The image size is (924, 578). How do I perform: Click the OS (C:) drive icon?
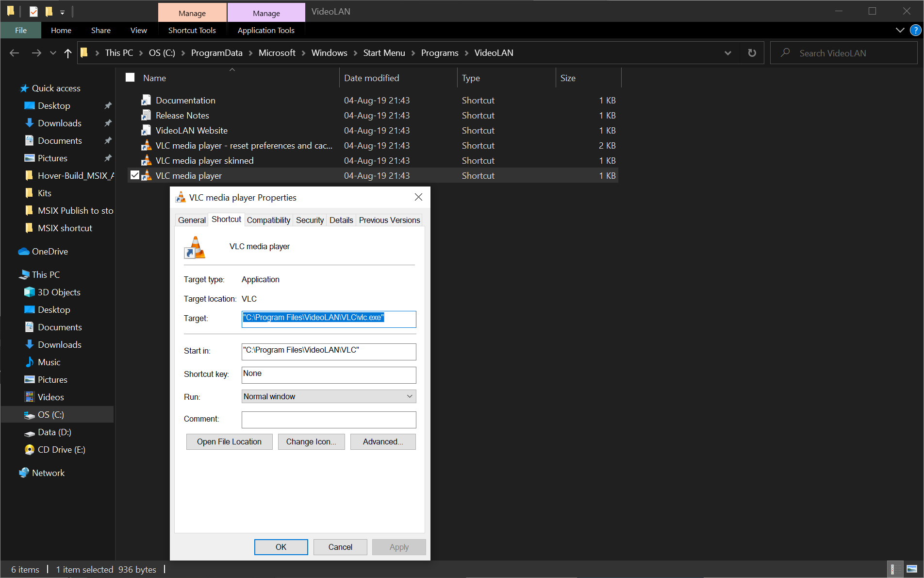pos(30,415)
